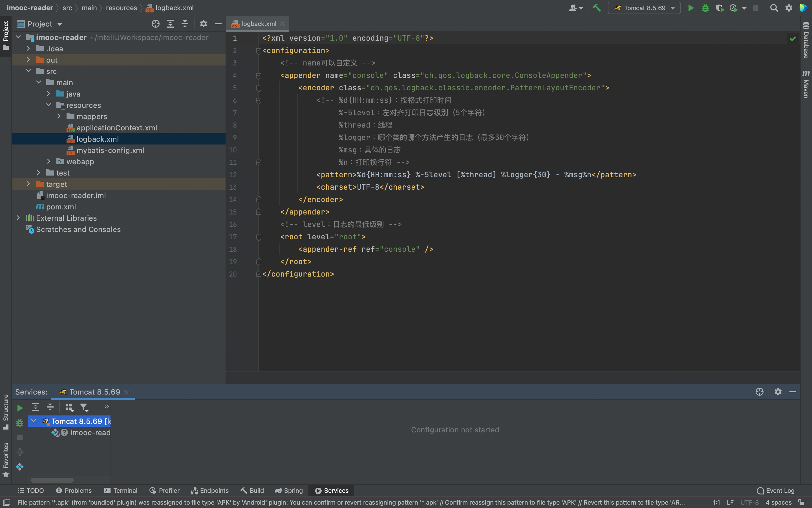Viewport: 812px width, 508px height.
Task: Open the Event Log
Action: pyautogui.click(x=775, y=491)
